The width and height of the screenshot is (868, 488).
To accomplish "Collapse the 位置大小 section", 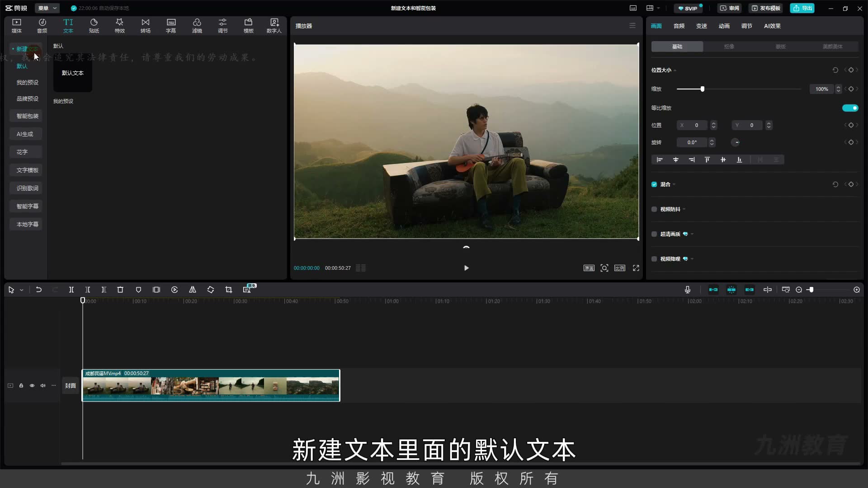I will click(675, 70).
